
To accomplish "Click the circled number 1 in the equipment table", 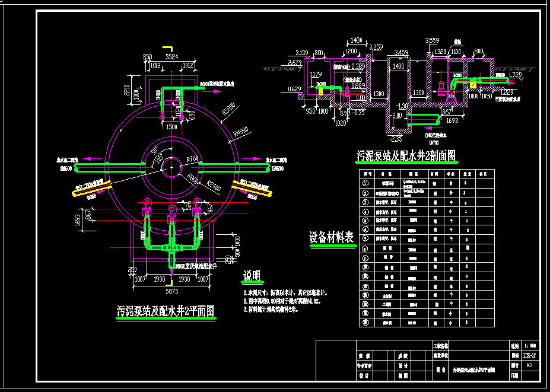I will click(367, 183).
